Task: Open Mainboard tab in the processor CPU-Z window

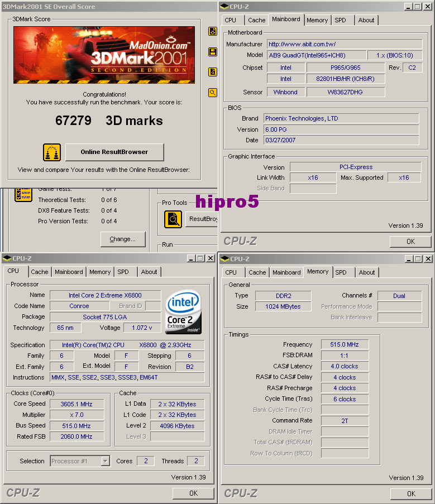Action: click(69, 272)
